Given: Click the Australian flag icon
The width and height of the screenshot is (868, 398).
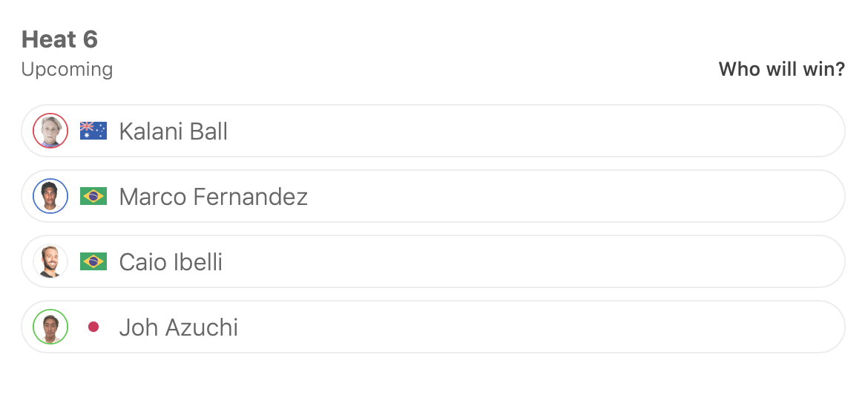Looking at the screenshot, I should [x=93, y=131].
